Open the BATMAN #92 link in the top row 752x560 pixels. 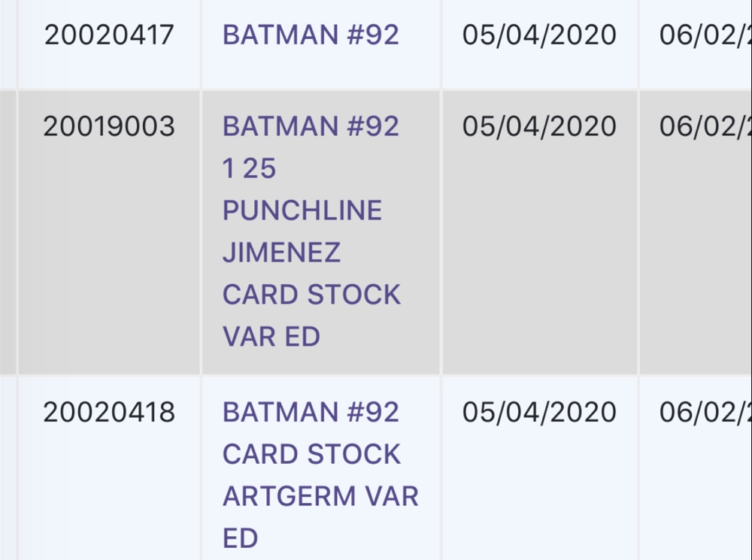coord(312,33)
